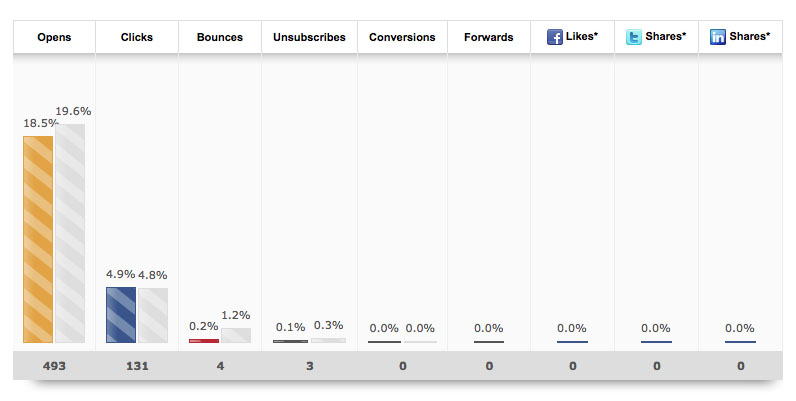Click the 131 clicks total
This screenshot has height=401, width=796.
[x=137, y=366]
